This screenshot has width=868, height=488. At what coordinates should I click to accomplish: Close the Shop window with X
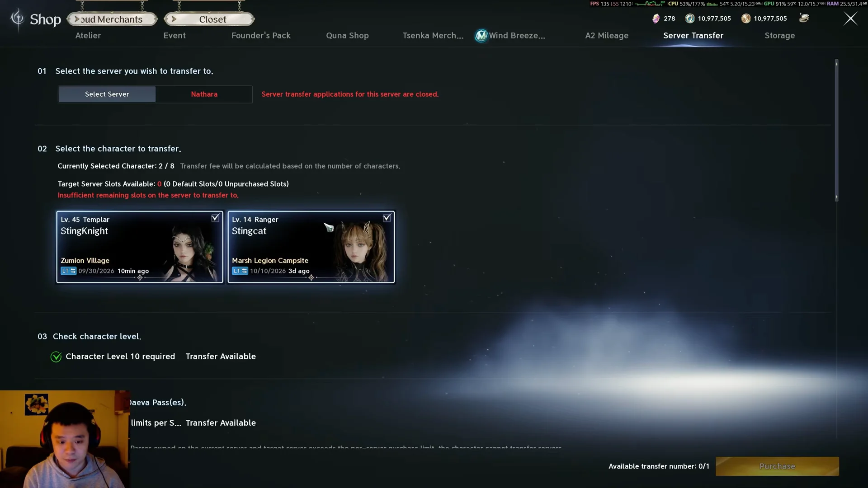point(850,19)
